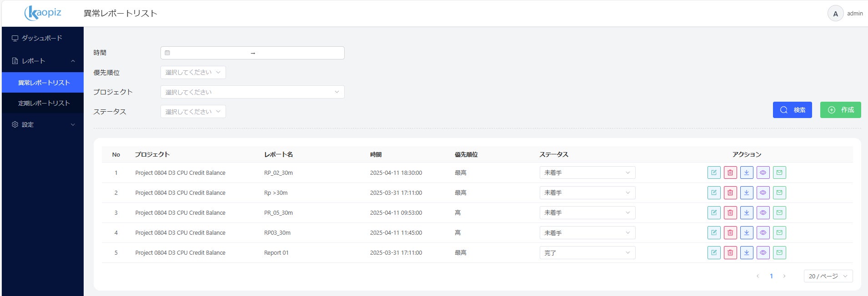Open the admin avatar icon

tap(835, 14)
